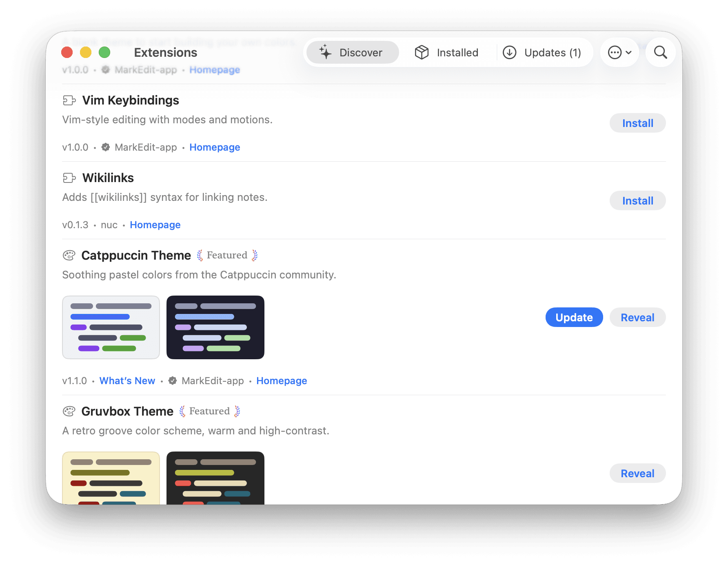The image size is (728, 565).
Task: Open the ellipsis more-options menu
Action: click(x=619, y=52)
